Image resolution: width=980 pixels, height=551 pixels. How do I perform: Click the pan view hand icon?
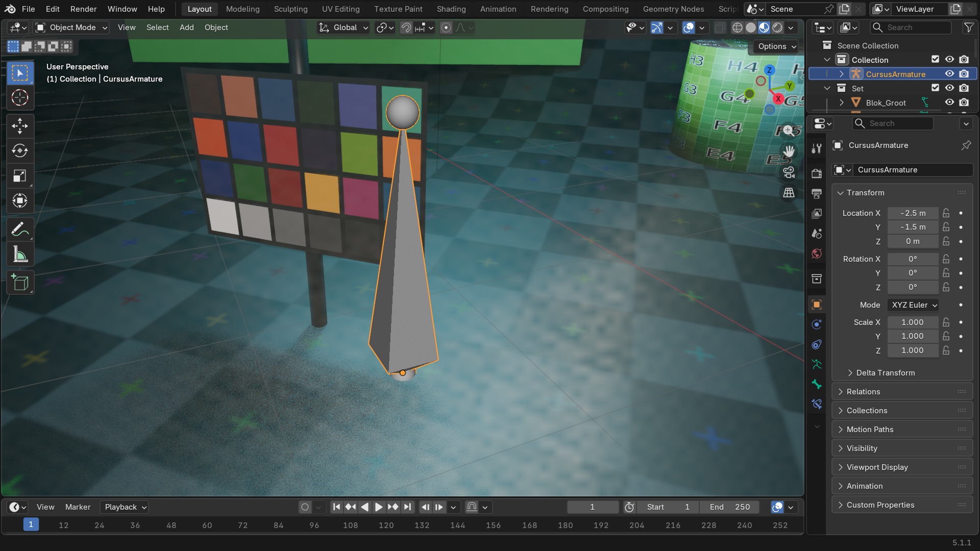coord(789,152)
